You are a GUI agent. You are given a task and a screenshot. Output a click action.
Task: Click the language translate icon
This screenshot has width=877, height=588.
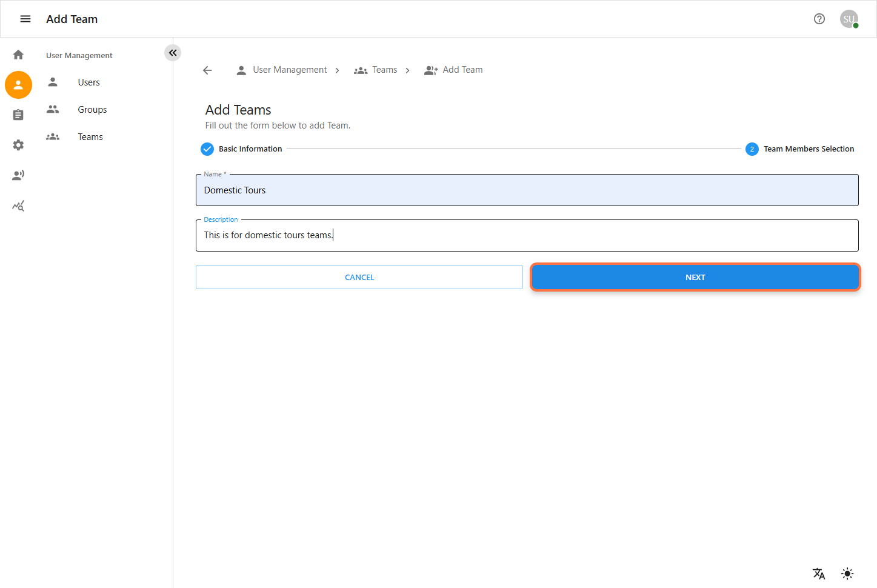point(819,573)
